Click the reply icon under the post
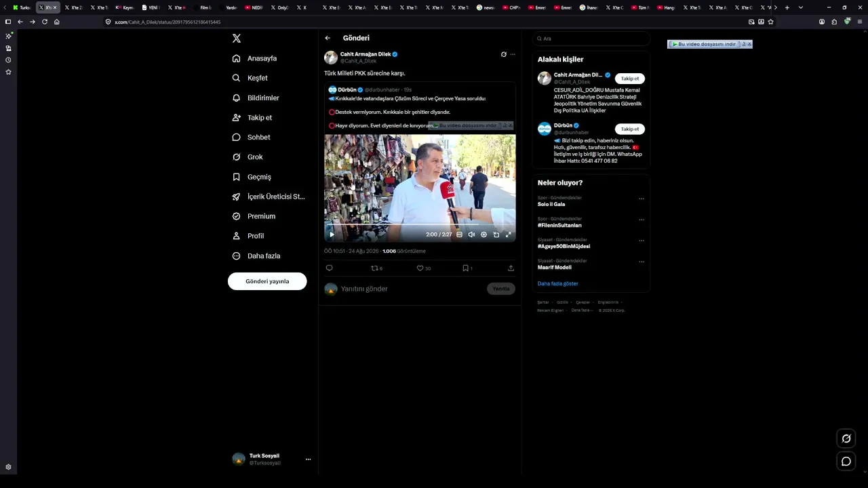This screenshot has height=488, width=868. 330,268
